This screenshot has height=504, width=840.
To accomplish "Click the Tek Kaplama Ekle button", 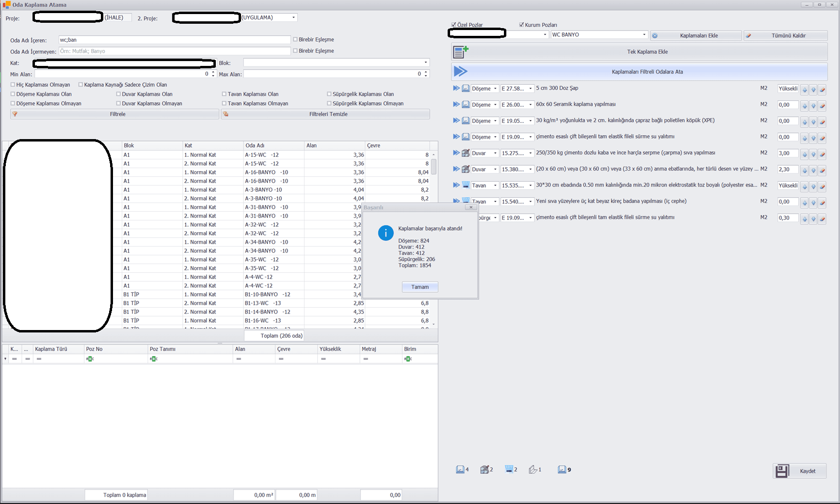I will pos(639,52).
